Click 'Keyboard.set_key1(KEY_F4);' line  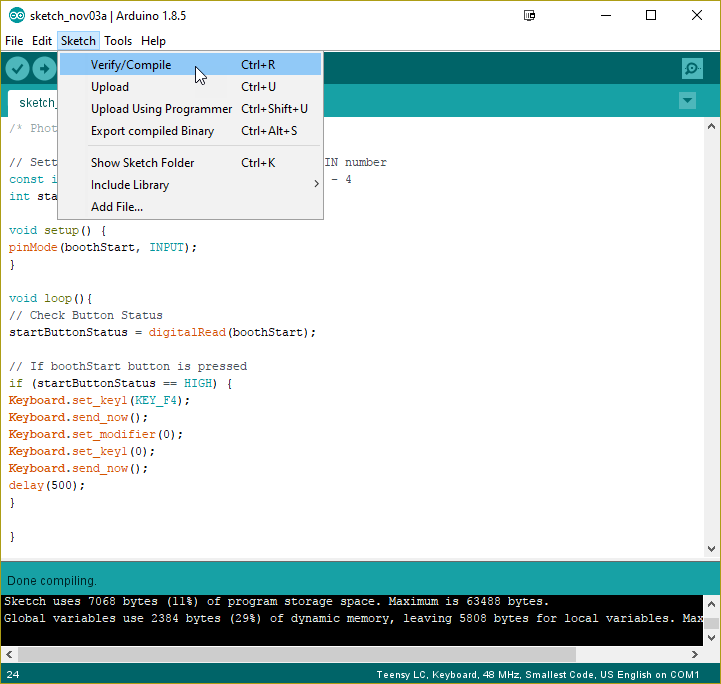[x=99, y=400]
